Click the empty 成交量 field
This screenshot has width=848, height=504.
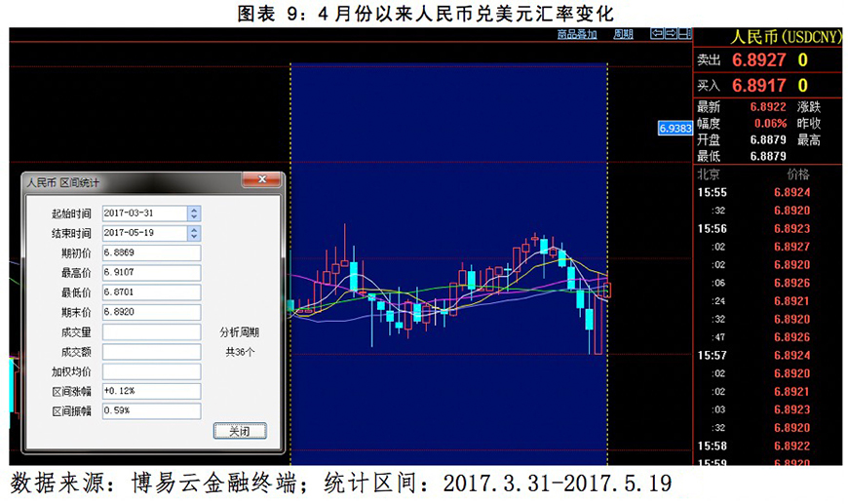150,332
